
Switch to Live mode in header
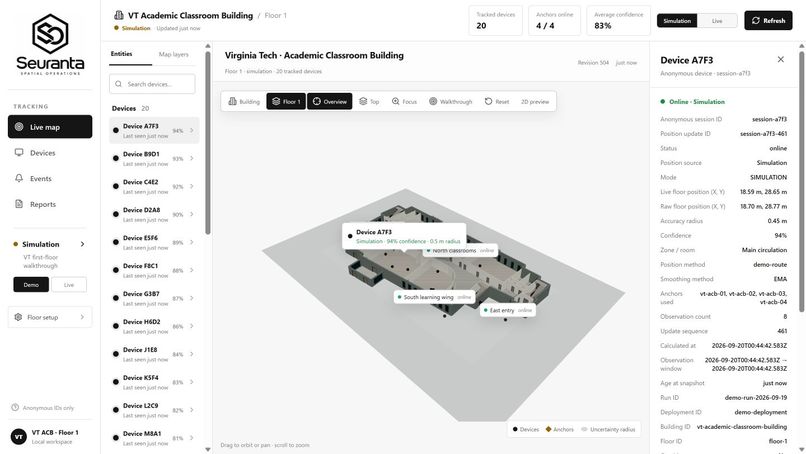(x=717, y=21)
